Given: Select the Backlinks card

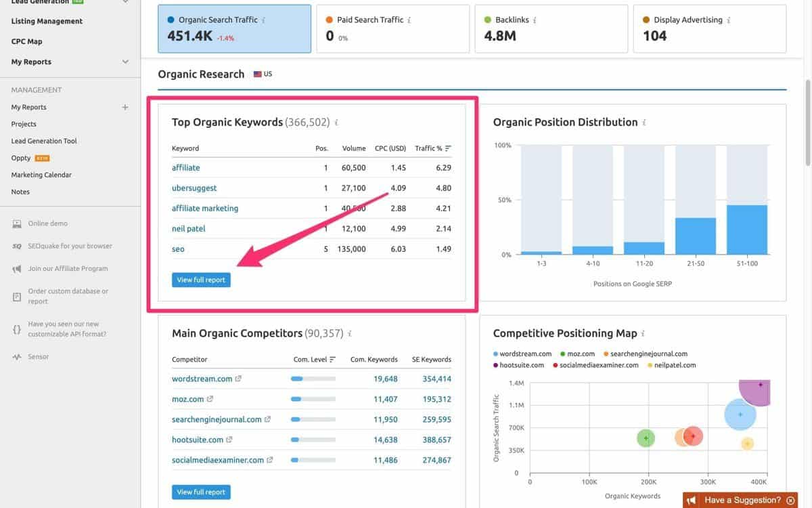Looking at the screenshot, I should click(x=551, y=28).
